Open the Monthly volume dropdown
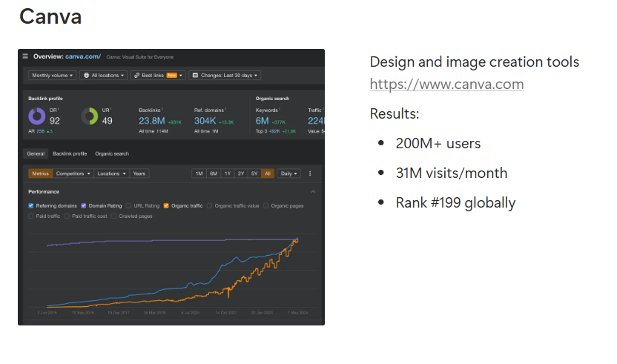The image size is (617, 364). [52, 75]
